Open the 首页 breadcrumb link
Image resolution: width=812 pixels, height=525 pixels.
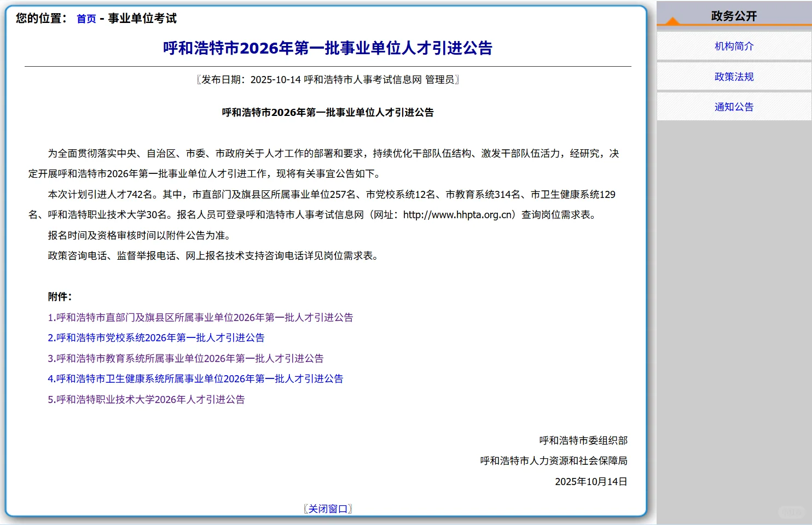pyautogui.click(x=86, y=19)
